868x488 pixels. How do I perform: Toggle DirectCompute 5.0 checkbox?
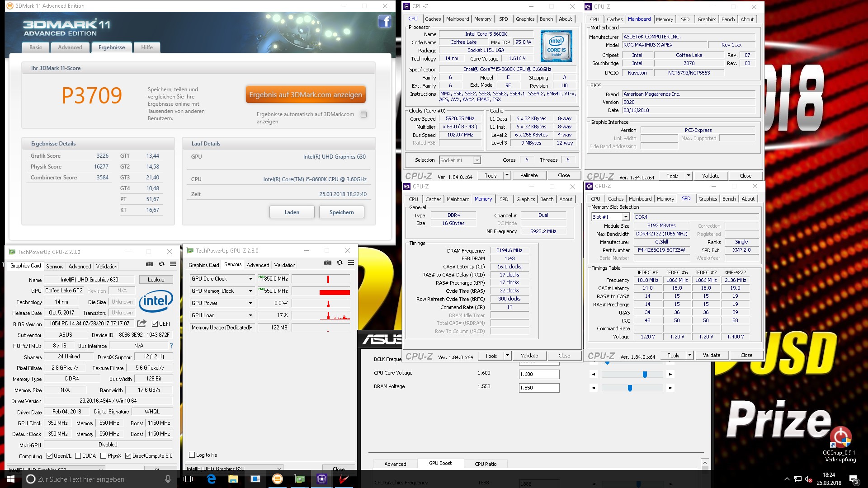(128, 456)
